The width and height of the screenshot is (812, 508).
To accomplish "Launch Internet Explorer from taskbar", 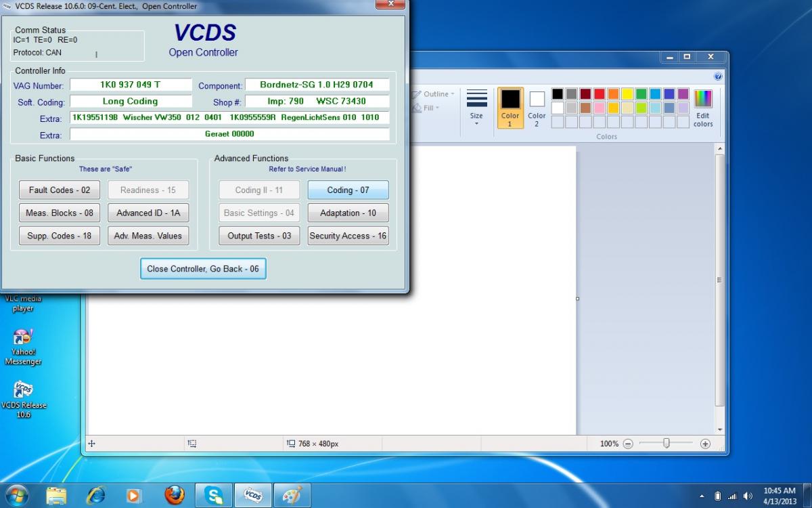I will 95,496.
